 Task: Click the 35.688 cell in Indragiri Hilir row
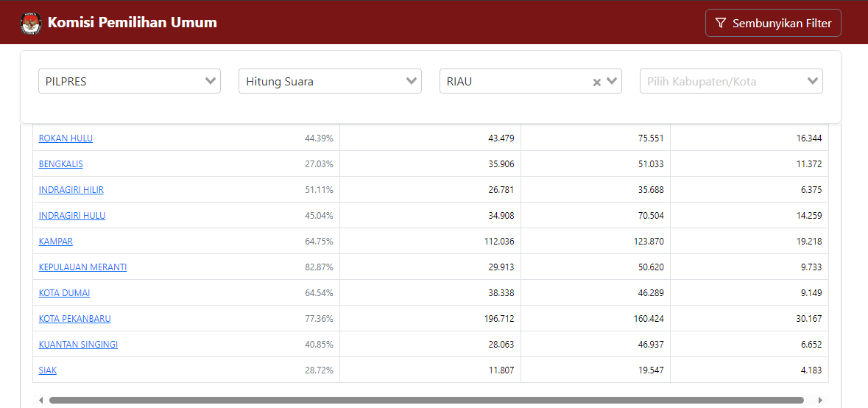[x=596, y=189]
